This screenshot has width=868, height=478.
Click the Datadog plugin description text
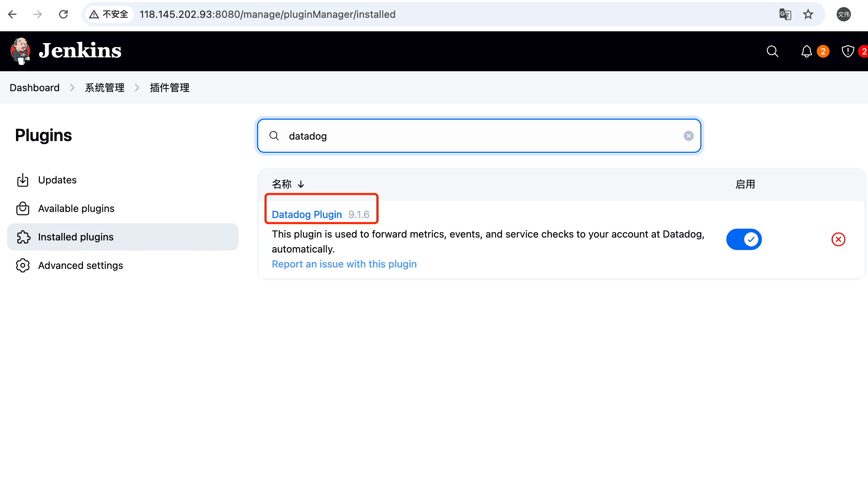488,241
